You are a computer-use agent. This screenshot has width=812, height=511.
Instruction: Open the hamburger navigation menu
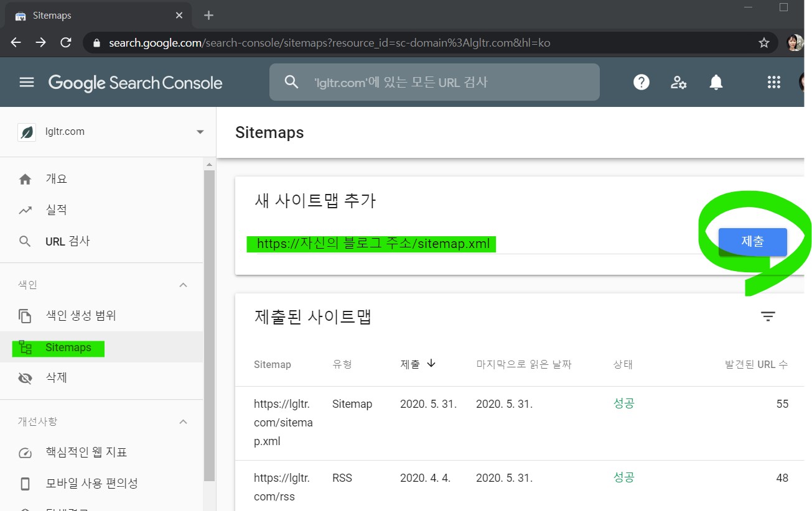(27, 82)
